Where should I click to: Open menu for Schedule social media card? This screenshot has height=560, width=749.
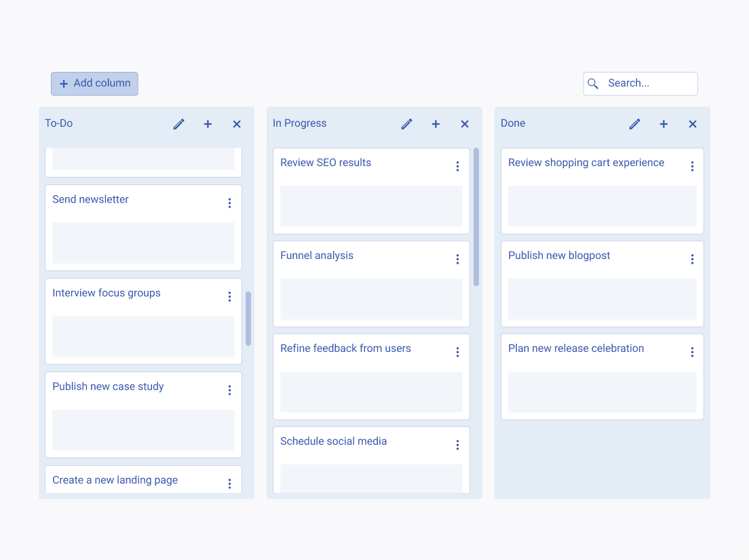coord(458,445)
